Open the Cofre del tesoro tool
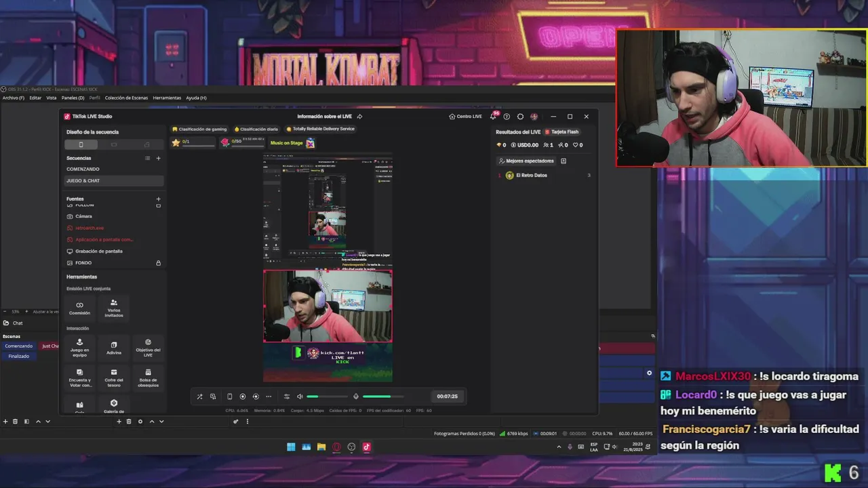The height and width of the screenshot is (488, 868). (x=114, y=378)
